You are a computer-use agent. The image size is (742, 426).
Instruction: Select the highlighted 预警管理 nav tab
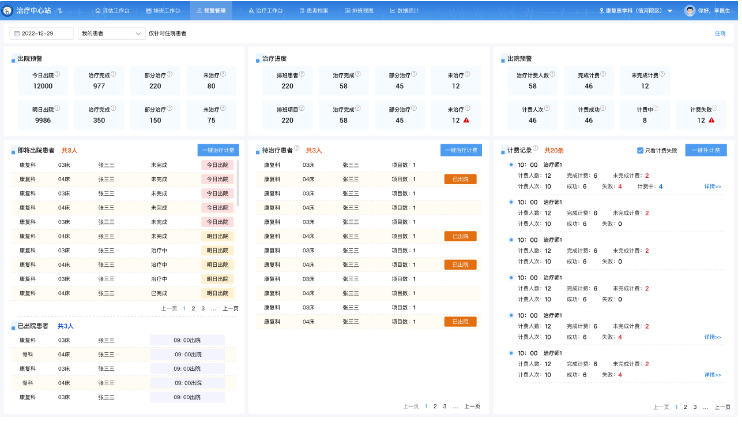pyautogui.click(x=211, y=10)
